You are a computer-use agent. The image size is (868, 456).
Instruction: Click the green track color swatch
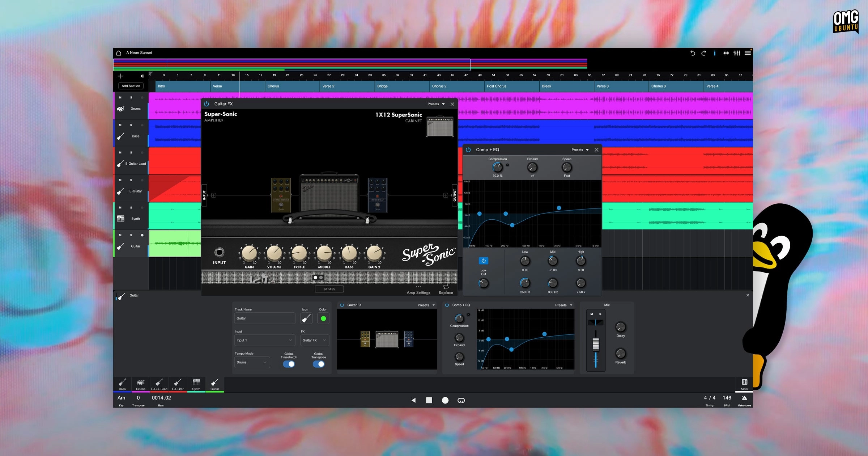point(323,318)
